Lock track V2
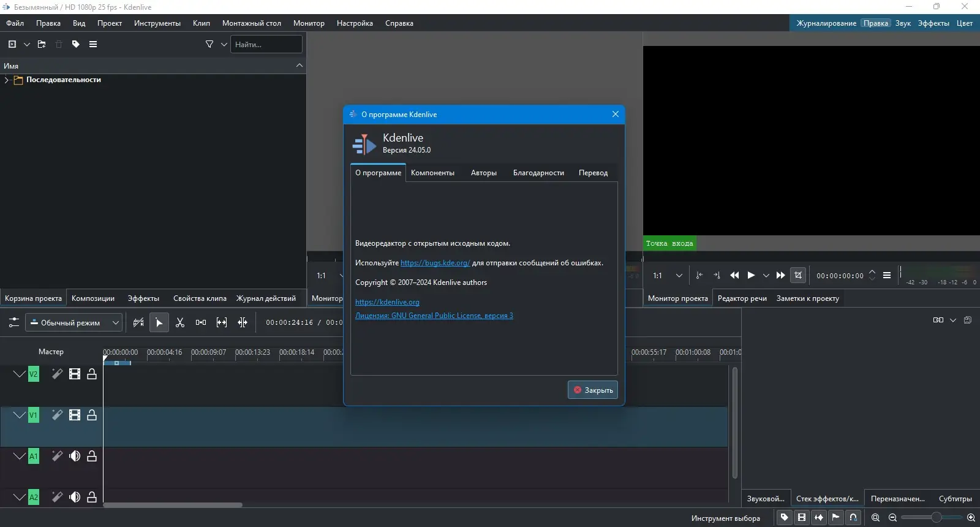Screen dimensions: 980x527 pyautogui.click(x=92, y=374)
